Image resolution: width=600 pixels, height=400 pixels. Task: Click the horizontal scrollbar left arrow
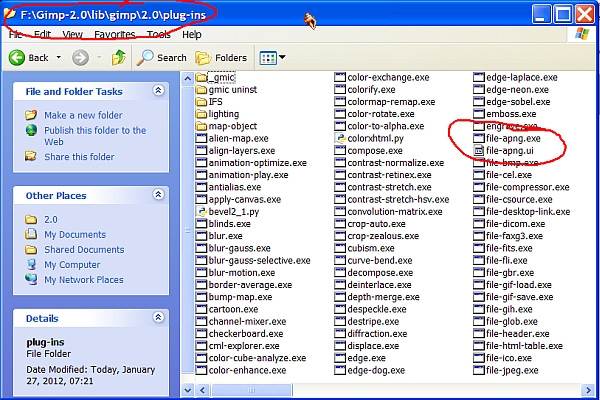202,390
